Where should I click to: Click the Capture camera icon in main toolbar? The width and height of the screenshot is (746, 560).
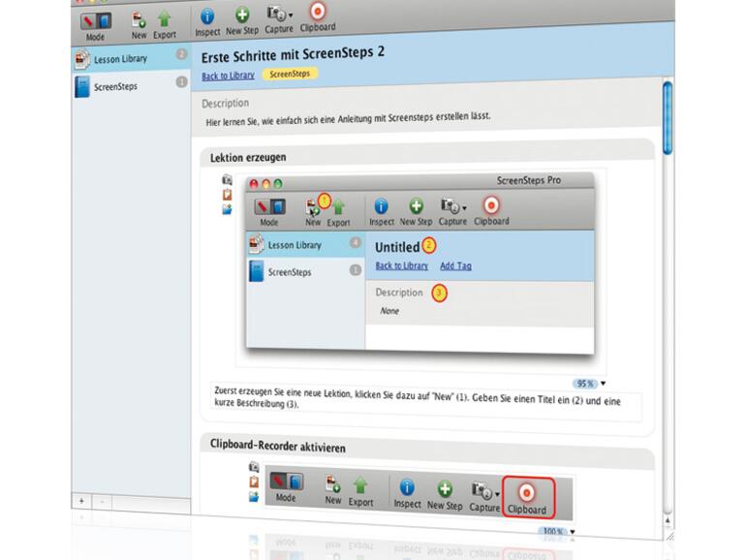click(276, 14)
